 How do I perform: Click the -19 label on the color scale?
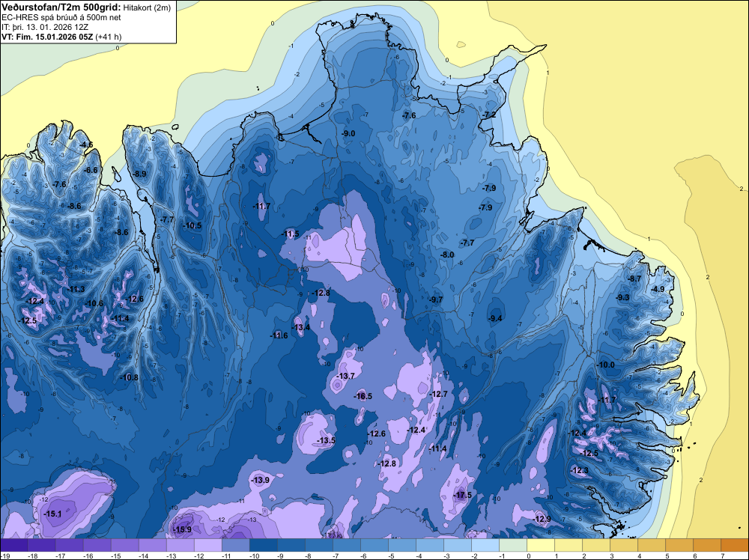coord(5,556)
